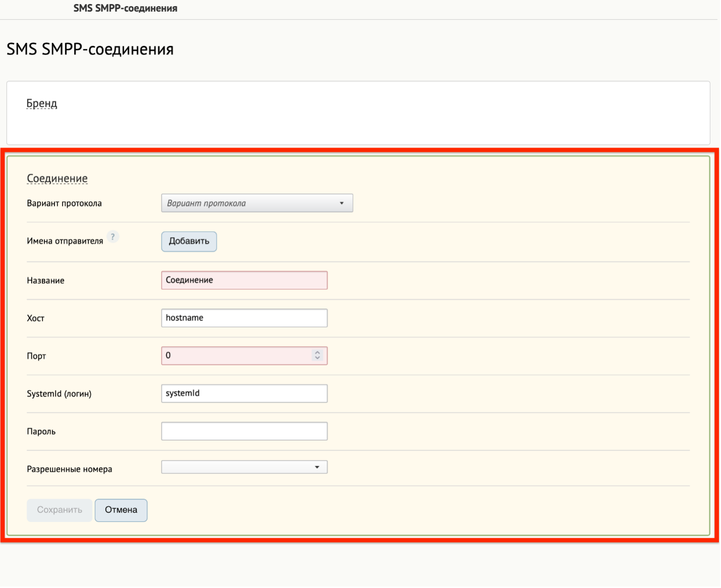Click the Название field label
721x588 pixels.
click(x=45, y=281)
